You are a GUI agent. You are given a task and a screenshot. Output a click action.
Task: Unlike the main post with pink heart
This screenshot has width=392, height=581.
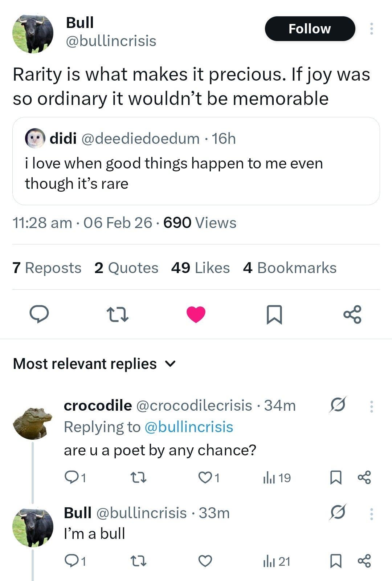point(196,314)
